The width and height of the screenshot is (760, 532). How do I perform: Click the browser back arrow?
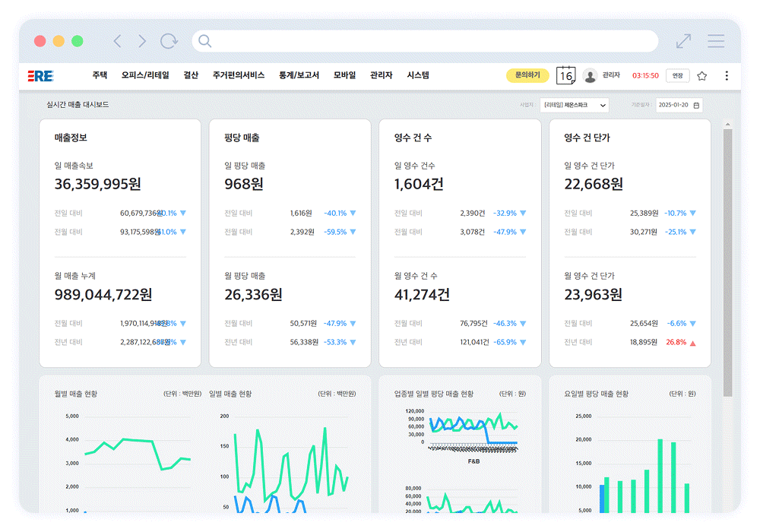click(117, 41)
